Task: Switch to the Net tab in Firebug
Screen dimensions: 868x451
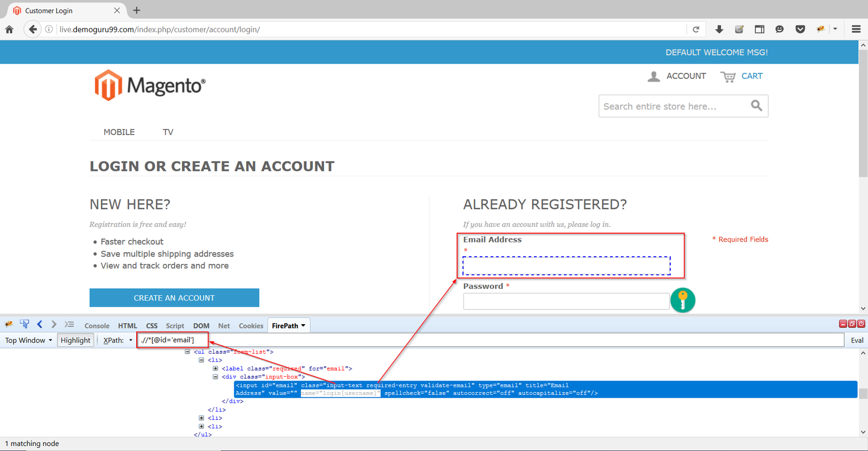Action: tap(224, 326)
